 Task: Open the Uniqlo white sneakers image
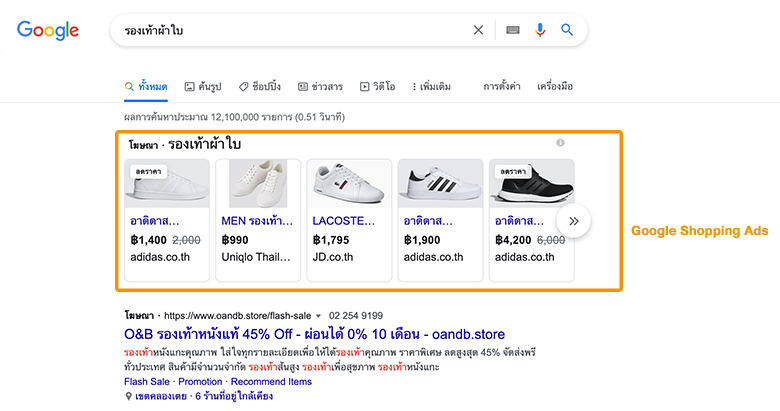258,184
